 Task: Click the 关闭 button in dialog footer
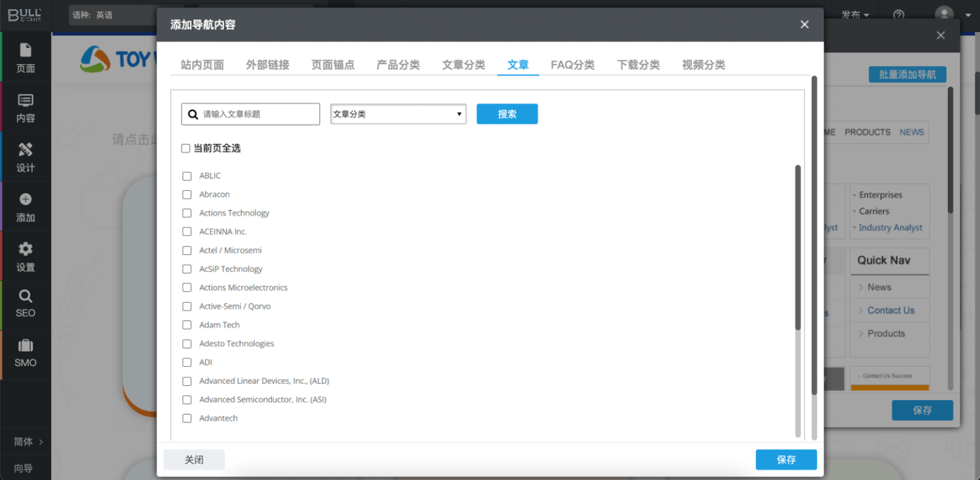point(194,460)
